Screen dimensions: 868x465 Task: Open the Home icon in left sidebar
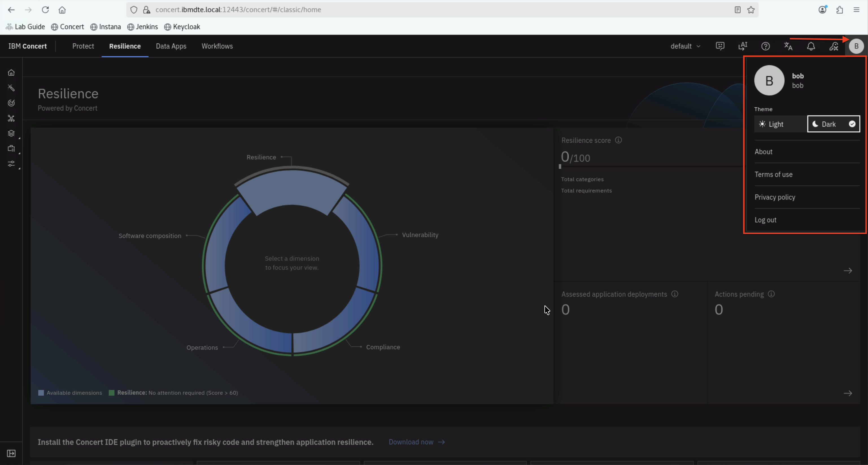pos(11,73)
